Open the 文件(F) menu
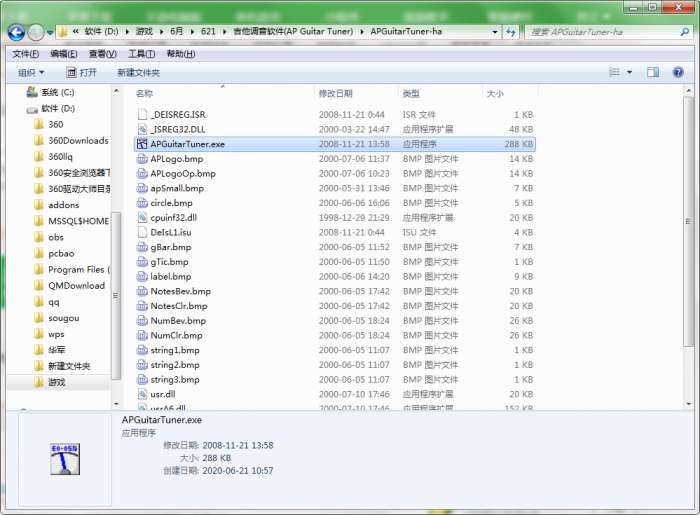Image resolution: width=700 pixels, height=515 pixels. click(x=25, y=54)
